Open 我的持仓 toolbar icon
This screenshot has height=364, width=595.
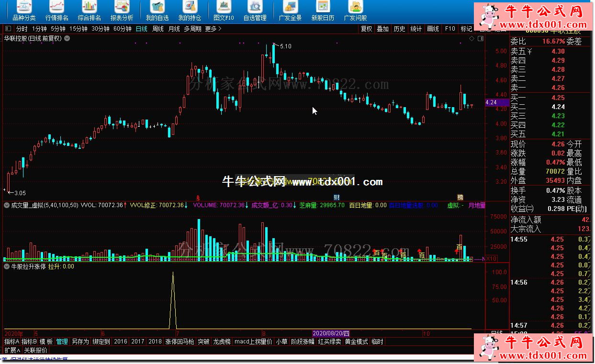(x=190, y=11)
